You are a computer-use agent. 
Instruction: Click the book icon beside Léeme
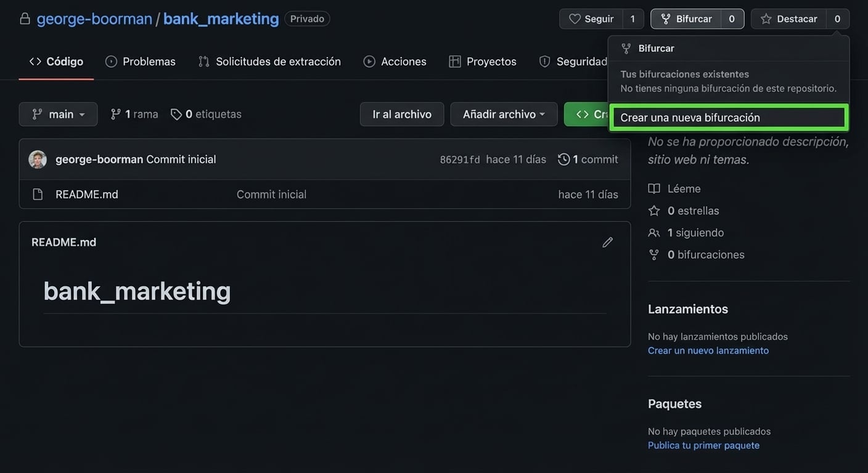click(654, 188)
